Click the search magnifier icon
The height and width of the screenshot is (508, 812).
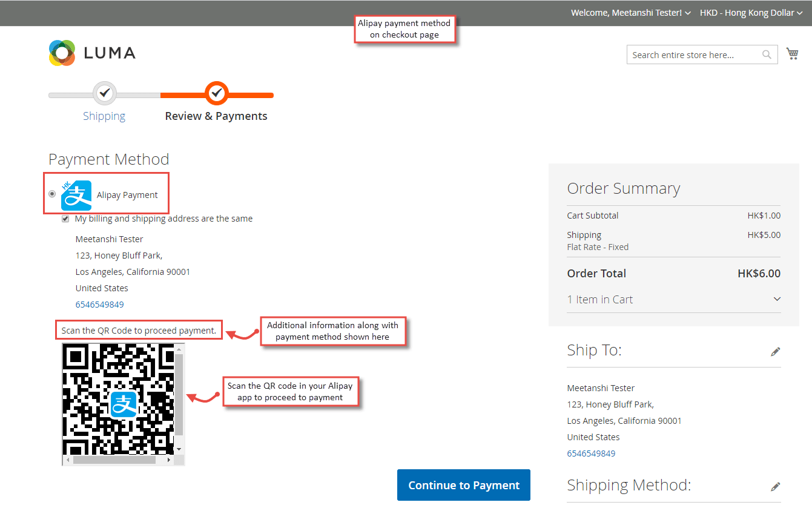click(767, 54)
